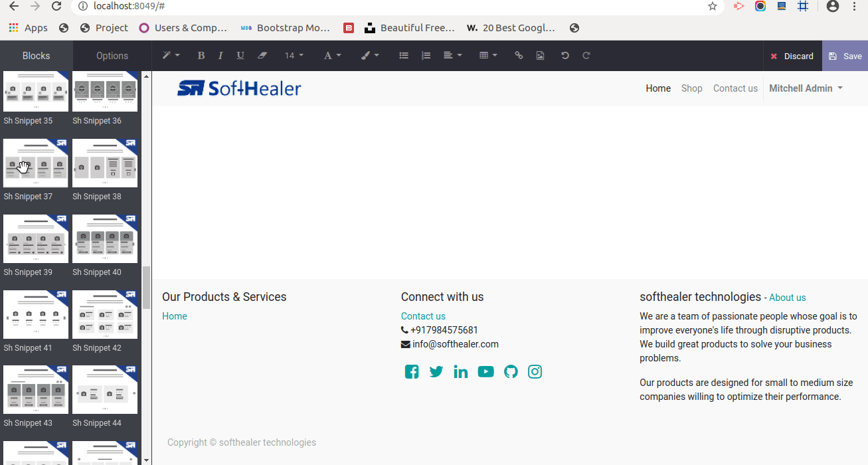
Task: Click the SoftHealer logo in header
Action: pyautogui.click(x=239, y=88)
